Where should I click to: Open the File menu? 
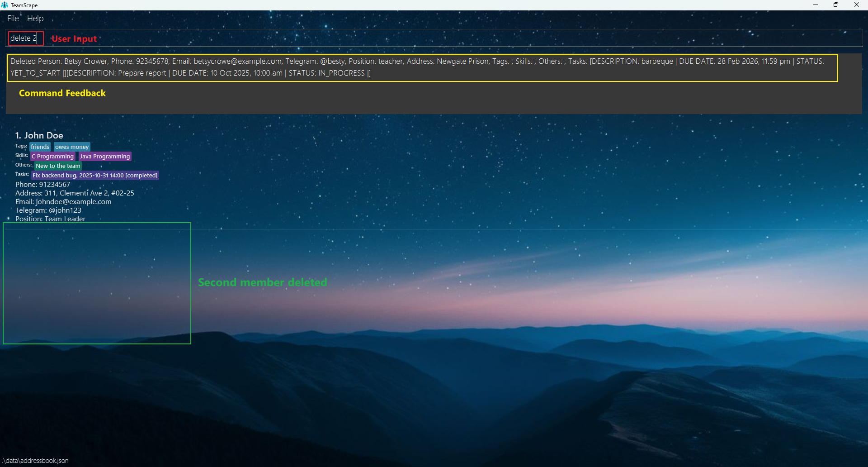(x=13, y=19)
